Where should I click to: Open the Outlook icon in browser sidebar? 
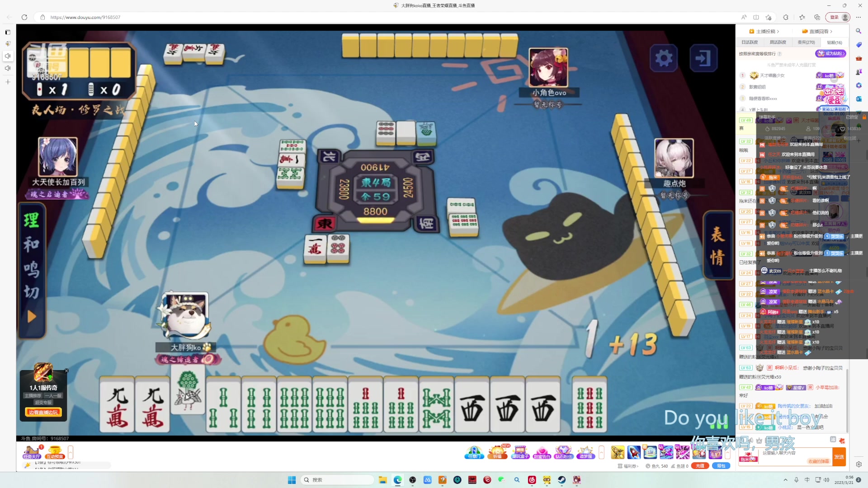(859, 99)
